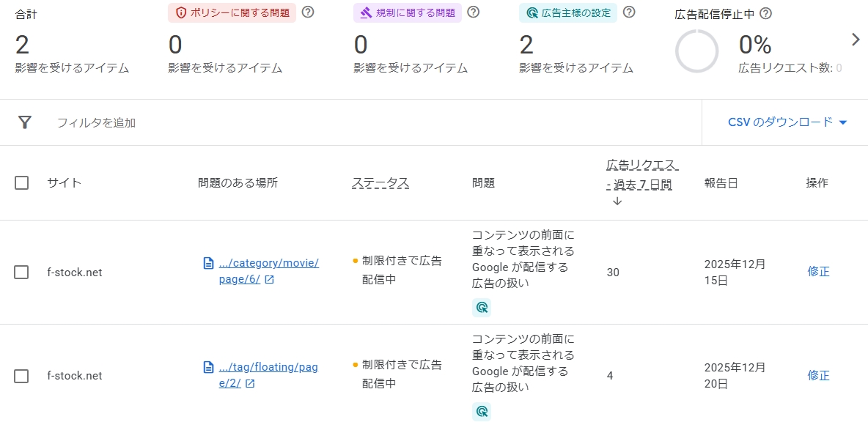Sort by 広告リクエスト past 7 days column

point(639,174)
